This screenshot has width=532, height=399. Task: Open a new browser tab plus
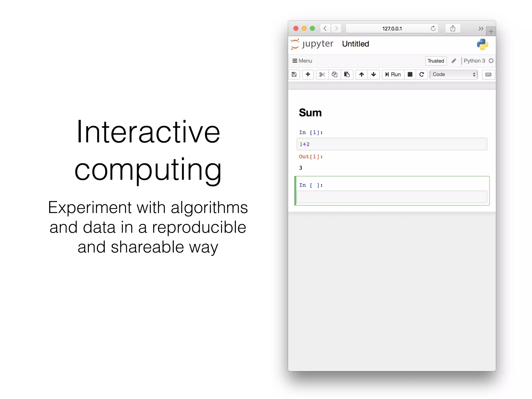(x=491, y=31)
